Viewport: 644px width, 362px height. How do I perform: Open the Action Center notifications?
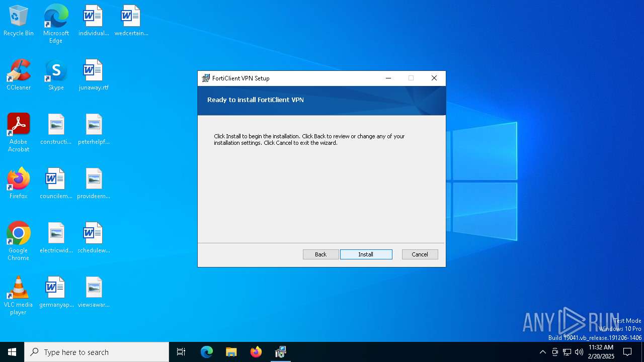[x=627, y=352]
